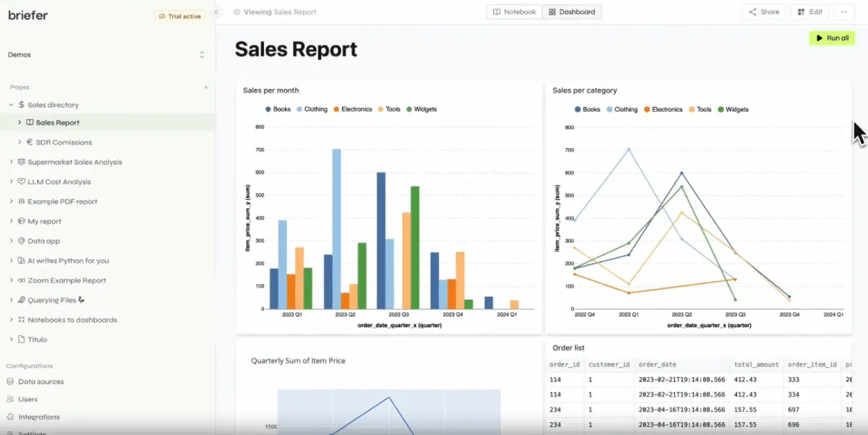This screenshot has width=868, height=435.
Task: Open the Demos workspace switcher
Action: point(107,55)
